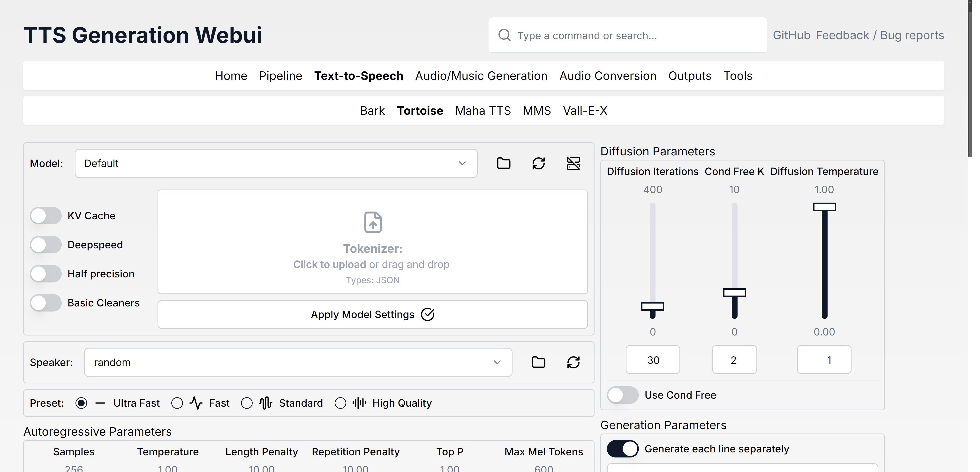Refresh the speaker list icon
This screenshot has height=472, width=980.
pyautogui.click(x=573, y=362)
